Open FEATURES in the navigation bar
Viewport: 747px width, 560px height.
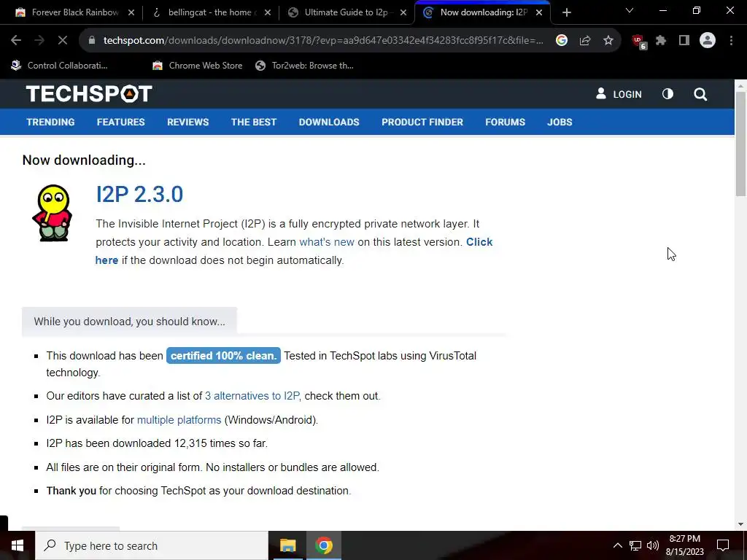pos(120,122)
